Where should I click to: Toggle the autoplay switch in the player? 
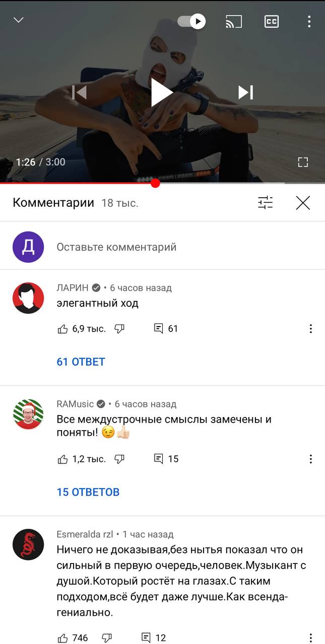[191, 22]
